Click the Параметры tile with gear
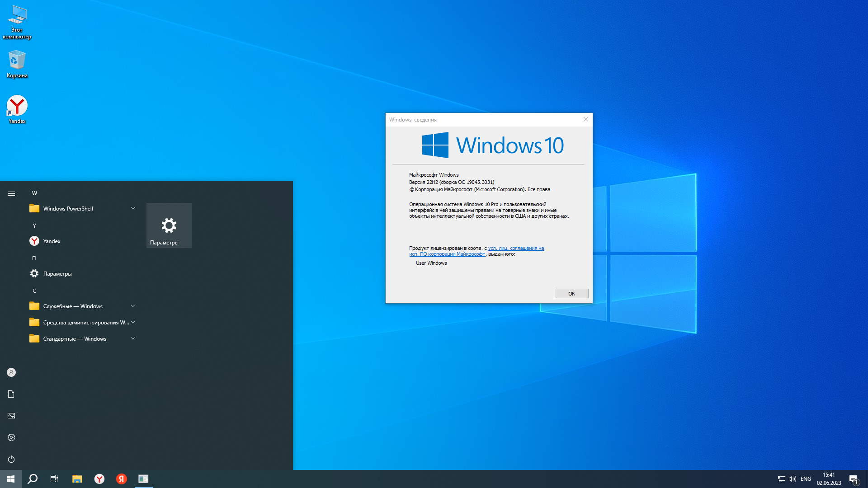868x488 pixels. coord(169,225)
